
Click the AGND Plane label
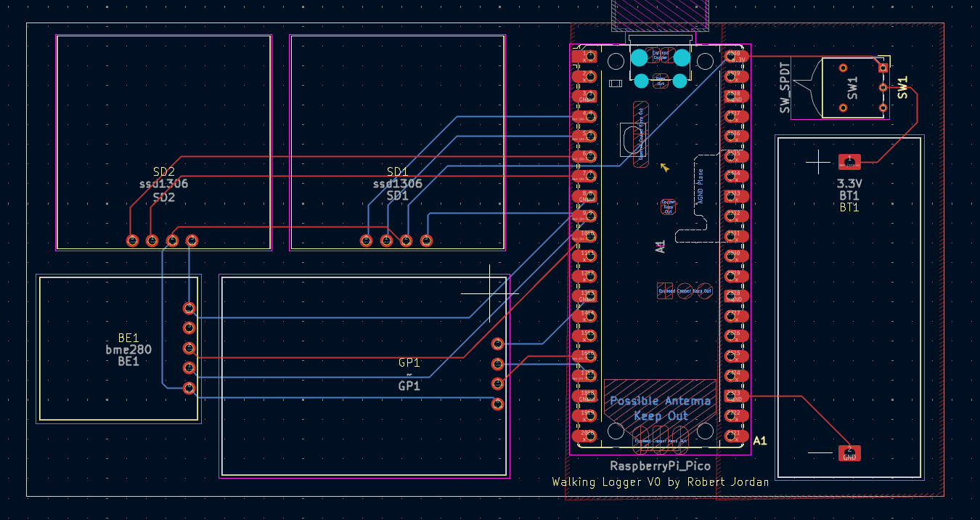(x=701, y=186)
